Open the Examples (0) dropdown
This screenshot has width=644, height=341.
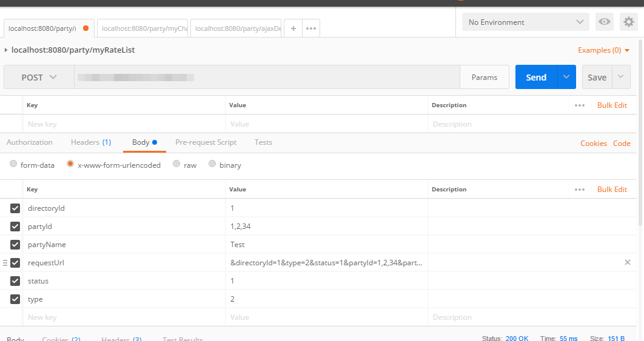click(603, 50)
